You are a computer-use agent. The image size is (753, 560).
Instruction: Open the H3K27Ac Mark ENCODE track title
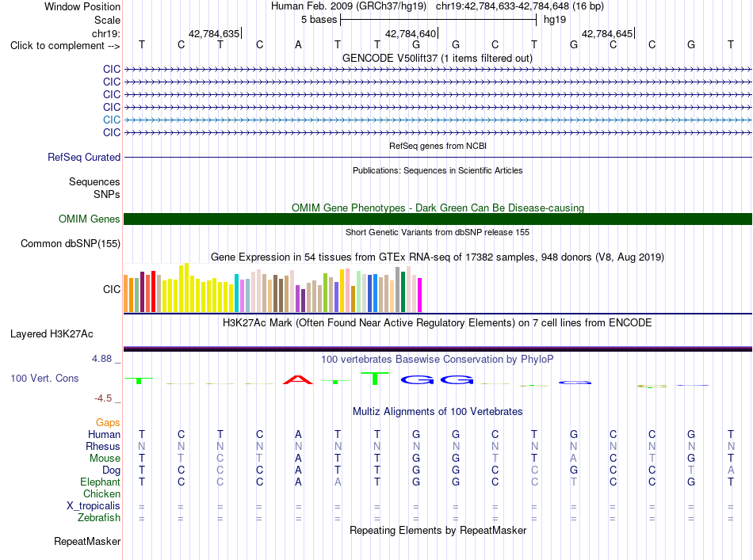(x=438, y=322)
